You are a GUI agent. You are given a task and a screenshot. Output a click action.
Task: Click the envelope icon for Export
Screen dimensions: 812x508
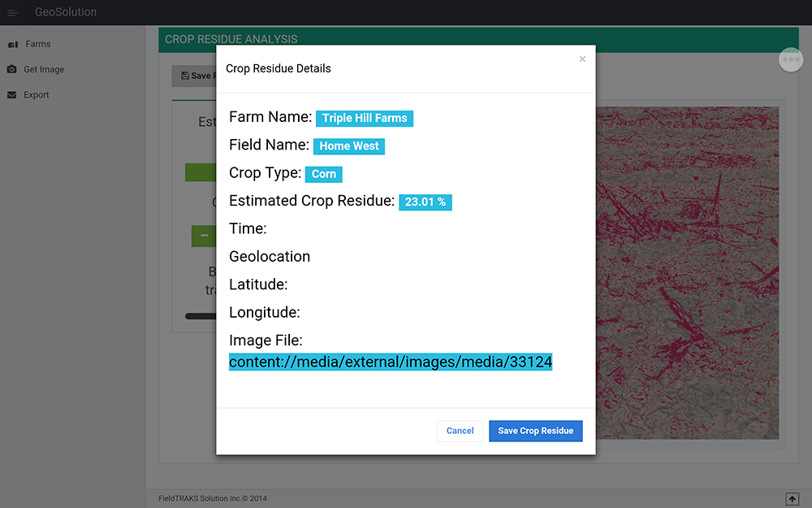click(11, 95)
